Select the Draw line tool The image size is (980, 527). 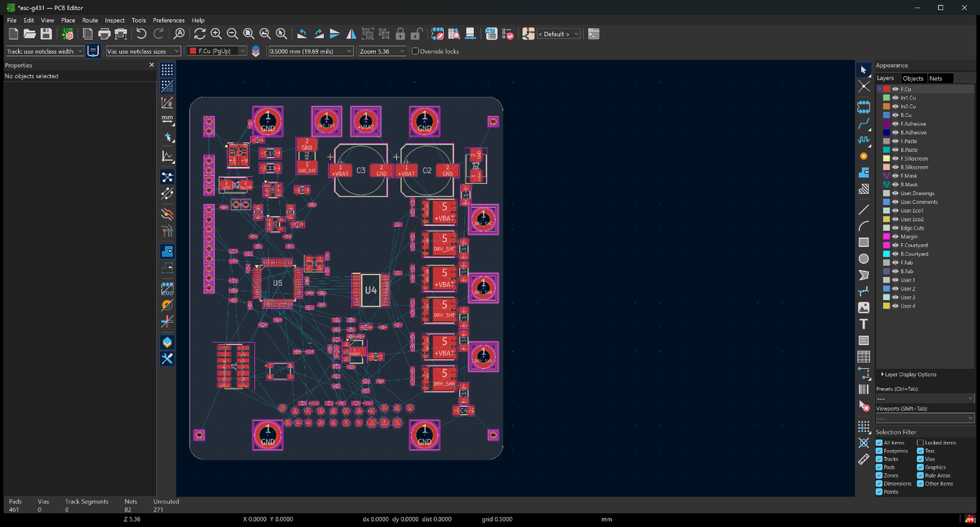[864, 209]
